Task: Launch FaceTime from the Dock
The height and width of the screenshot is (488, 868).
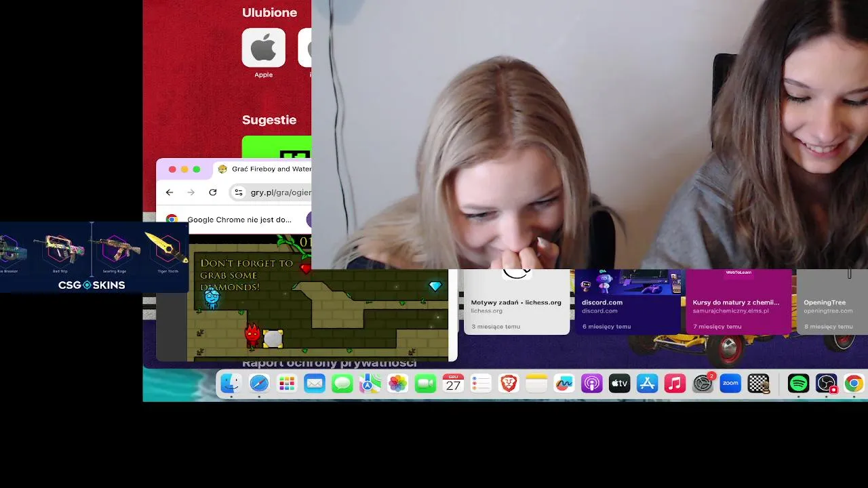Action: click(425, 384)
